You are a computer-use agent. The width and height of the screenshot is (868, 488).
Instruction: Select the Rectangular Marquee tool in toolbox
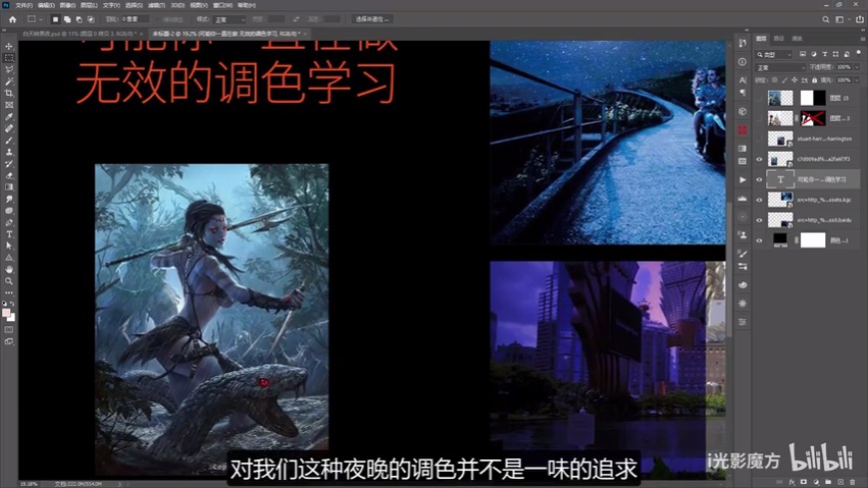point(9,58)
